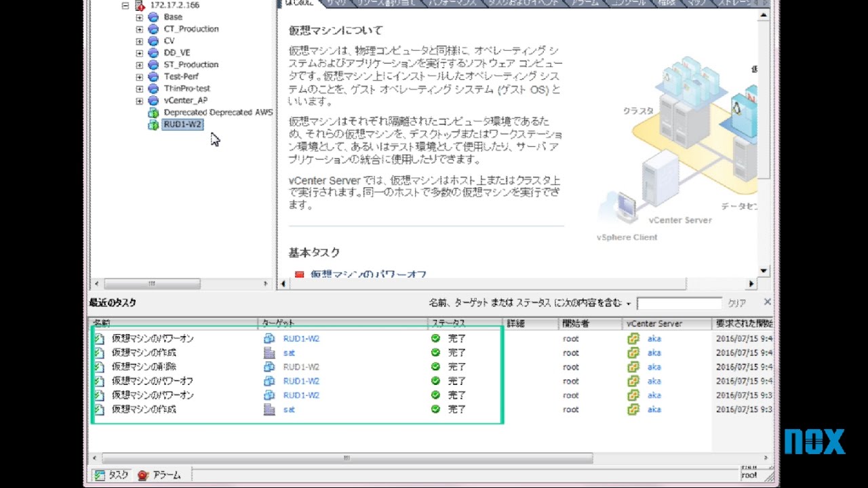This screenshot has height=488, width=868.
Task: Open the aka link in the 仮想マシンの削除 row
Action: [654, 367]
